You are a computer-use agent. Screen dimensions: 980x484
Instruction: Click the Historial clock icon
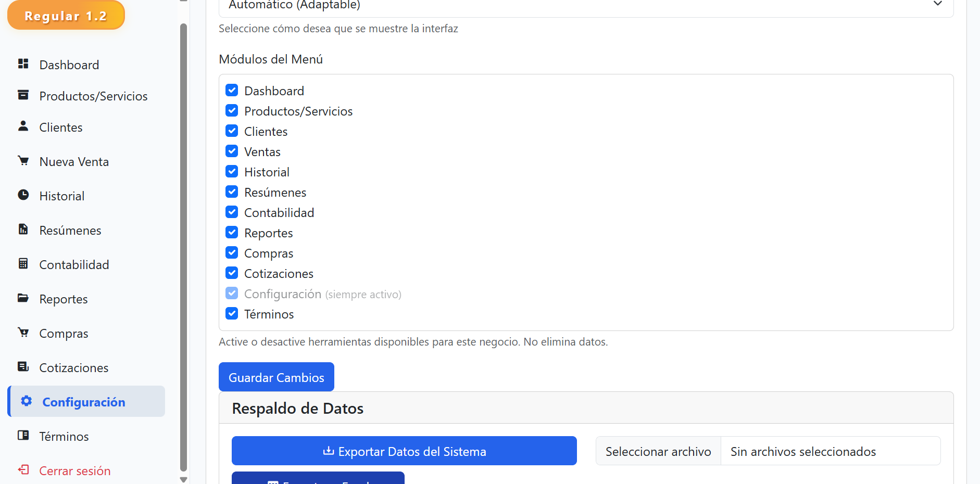(x=23, y=195)
